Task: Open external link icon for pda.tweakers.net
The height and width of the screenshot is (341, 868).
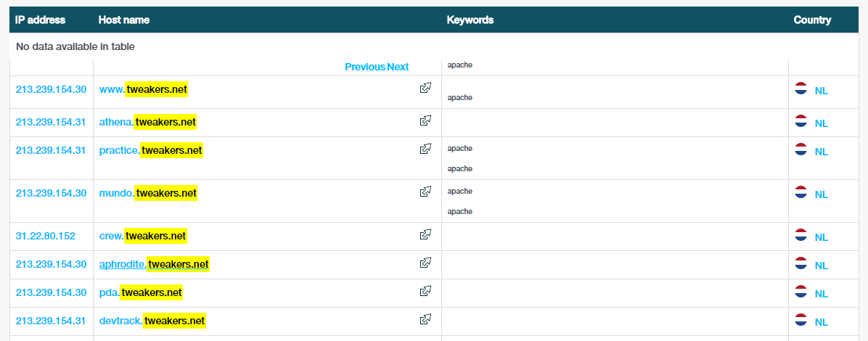Action: [x=425, y=291]
